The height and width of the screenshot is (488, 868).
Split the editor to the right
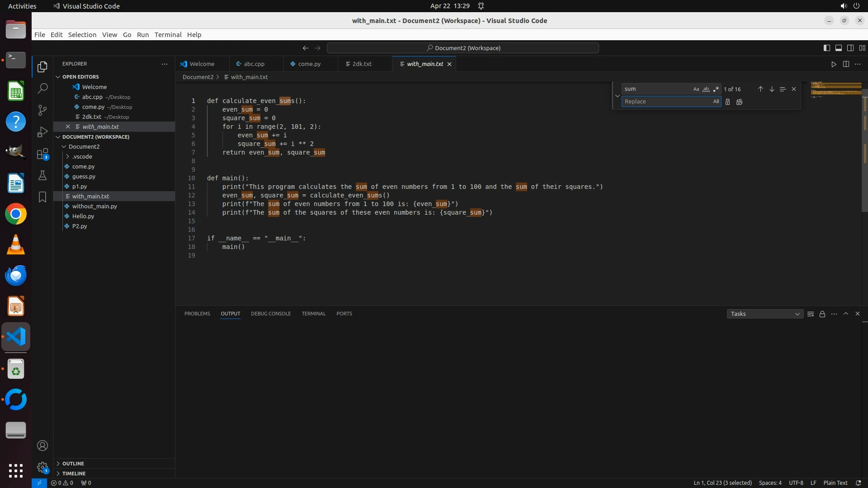[x=846, y=64]
